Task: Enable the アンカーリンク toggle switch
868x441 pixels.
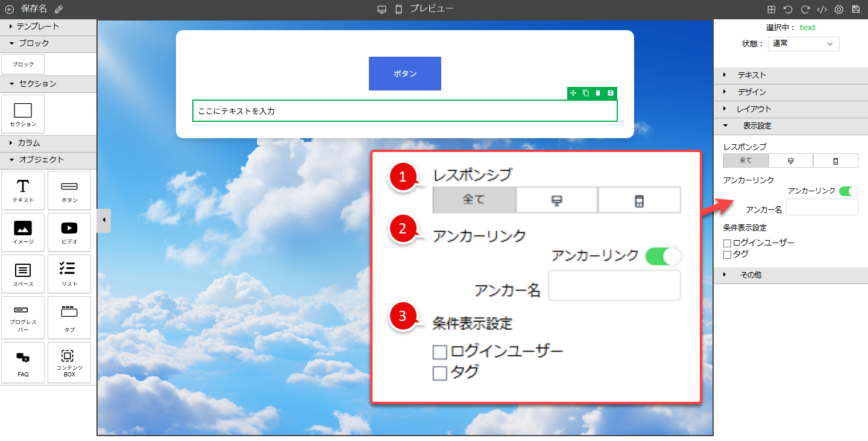Action: tap(850, 191)
